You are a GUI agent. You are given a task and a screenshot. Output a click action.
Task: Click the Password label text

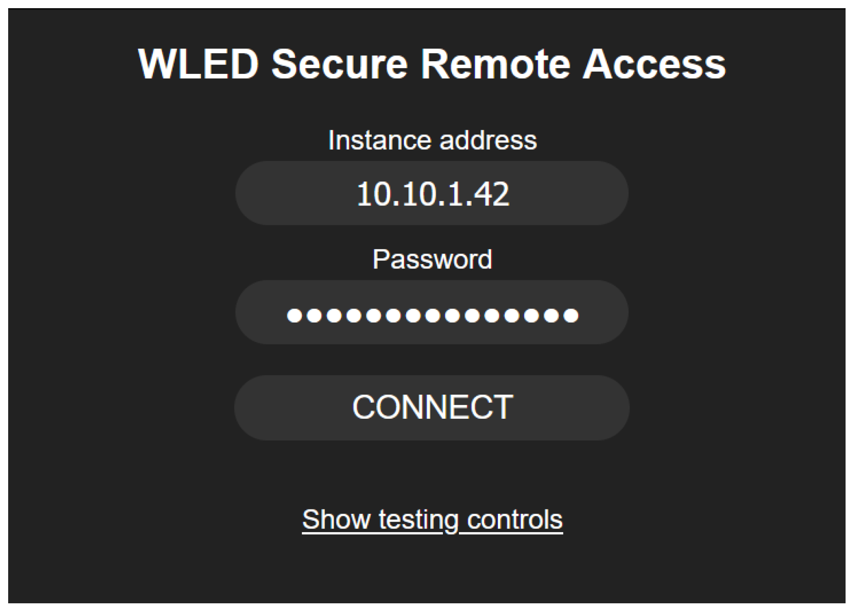(432, 259)
